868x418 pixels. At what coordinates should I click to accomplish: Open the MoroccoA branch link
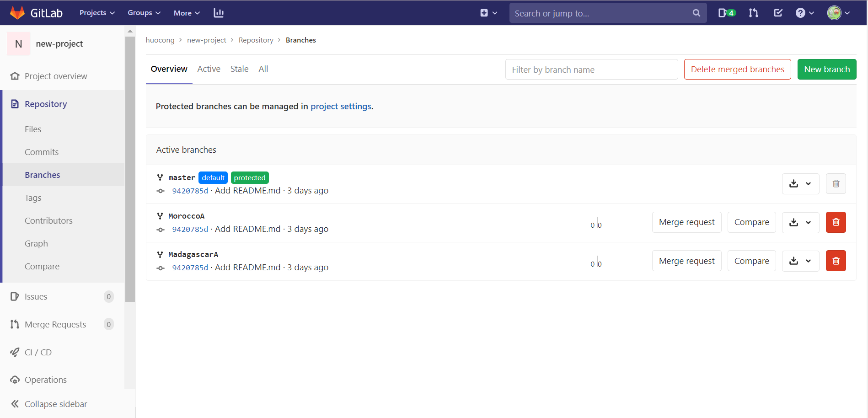click(187, 216)
